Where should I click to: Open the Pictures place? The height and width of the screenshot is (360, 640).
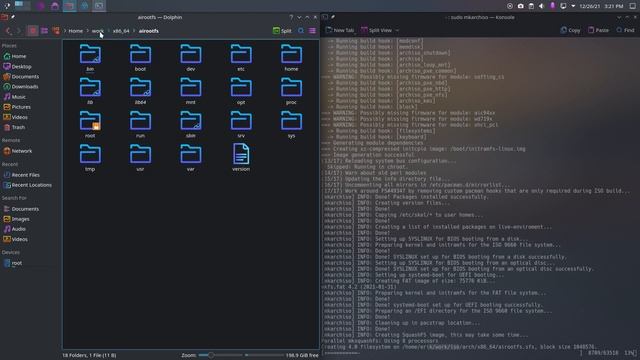tap(17, 107)
